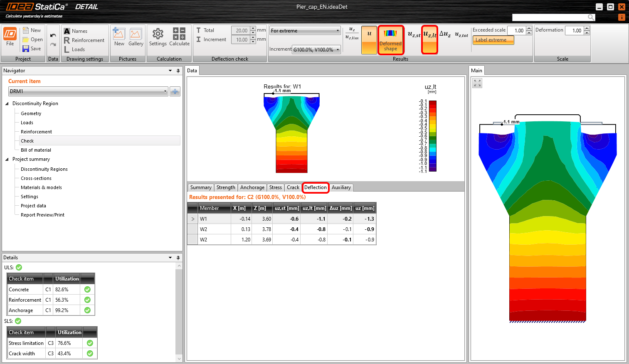Enable the uz,st short-term deflection result
Image resolution: width=629 pixels, height=364 pixels.
pyautogui.click(x=414, y=35)
